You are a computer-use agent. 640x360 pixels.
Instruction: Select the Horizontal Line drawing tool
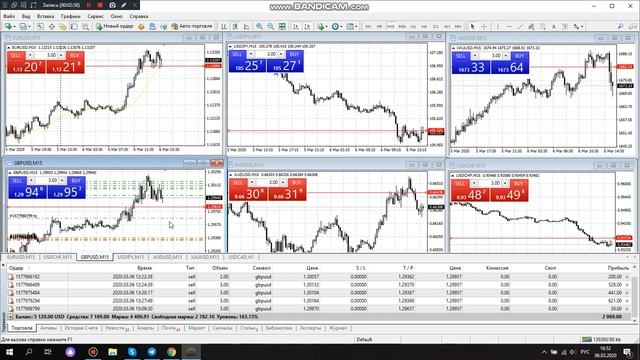click(509, 27)
